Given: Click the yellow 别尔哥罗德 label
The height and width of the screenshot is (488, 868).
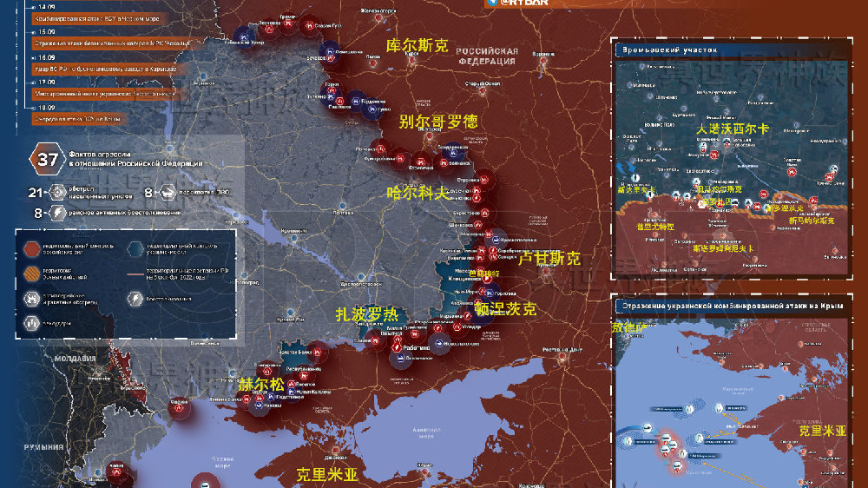Looking at the screenshot, I should (x=437, y=122).
